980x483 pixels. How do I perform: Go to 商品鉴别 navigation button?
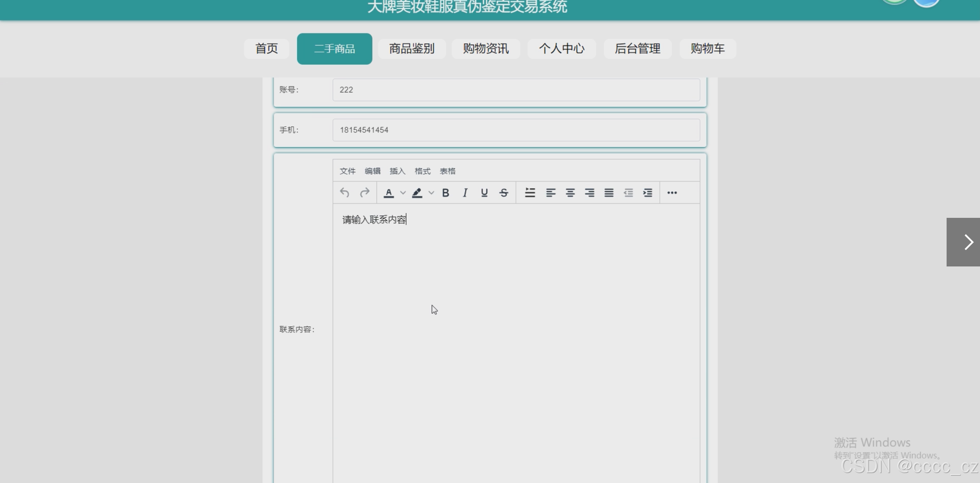(412, 49)
